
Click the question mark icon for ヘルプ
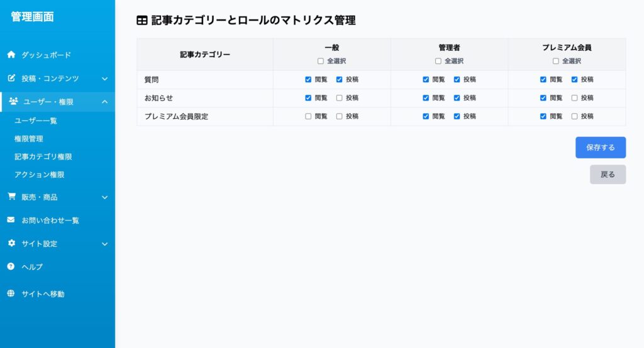11,266
